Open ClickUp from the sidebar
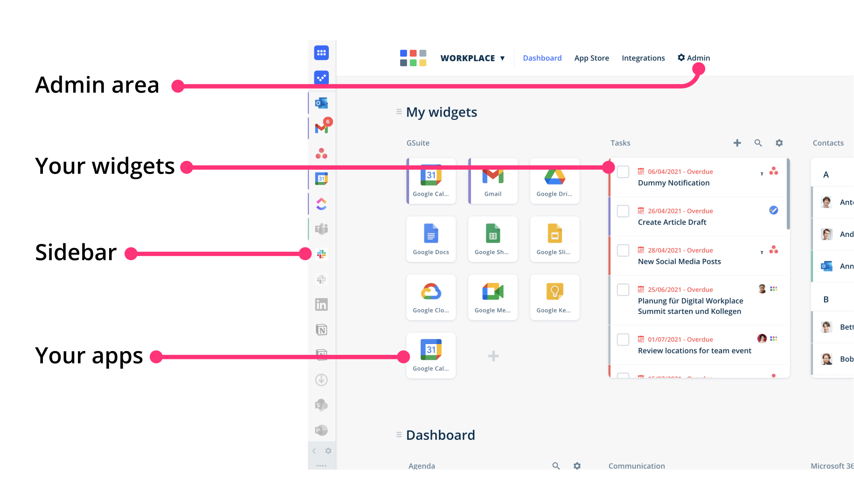854x504 pixels. click(321, 204)
